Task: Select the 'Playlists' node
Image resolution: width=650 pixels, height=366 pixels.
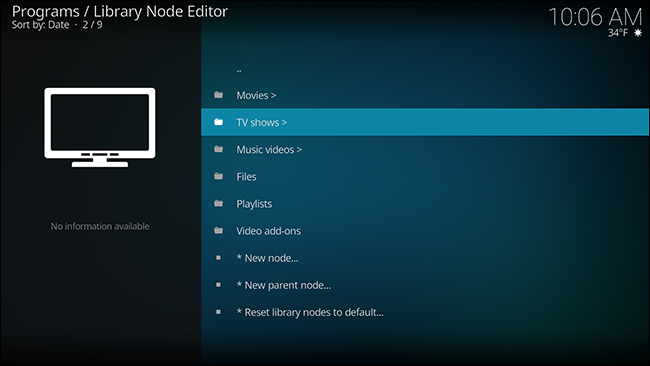Action: (425, 204)
